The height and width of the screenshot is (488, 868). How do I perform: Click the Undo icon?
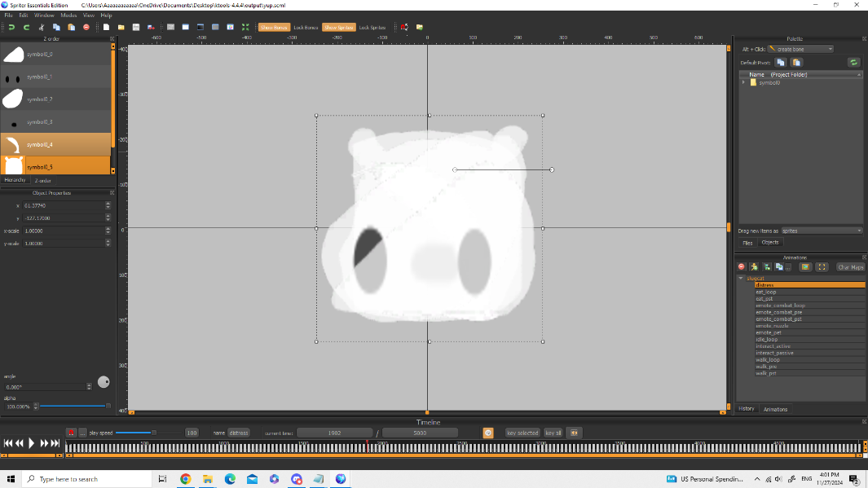tap(11, 27)
